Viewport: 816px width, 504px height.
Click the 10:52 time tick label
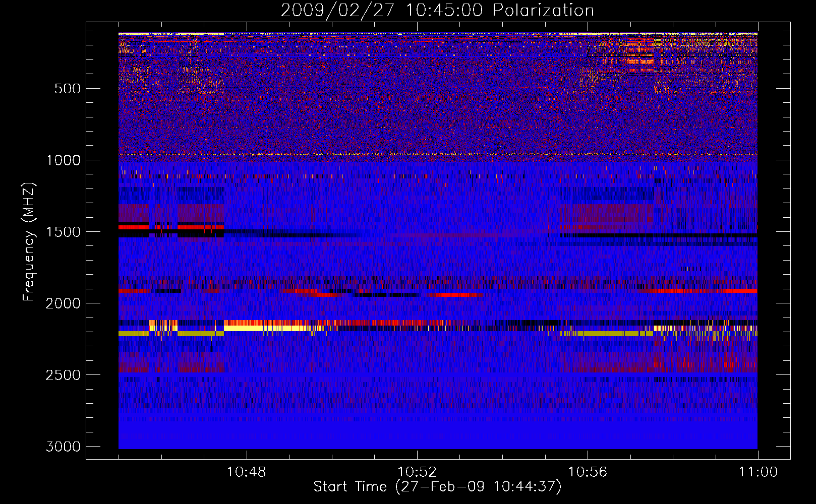pos(417,472)
